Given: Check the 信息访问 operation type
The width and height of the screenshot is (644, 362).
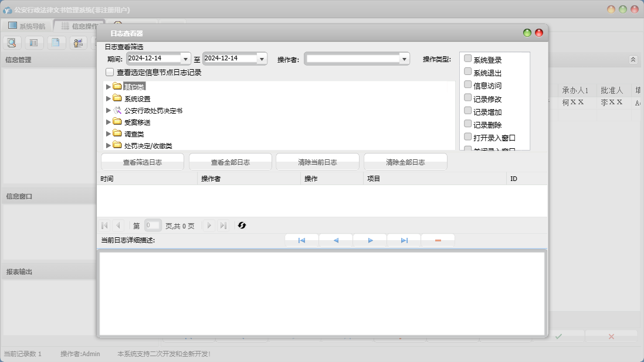Looking at the screenshot, I should point(468,84).
